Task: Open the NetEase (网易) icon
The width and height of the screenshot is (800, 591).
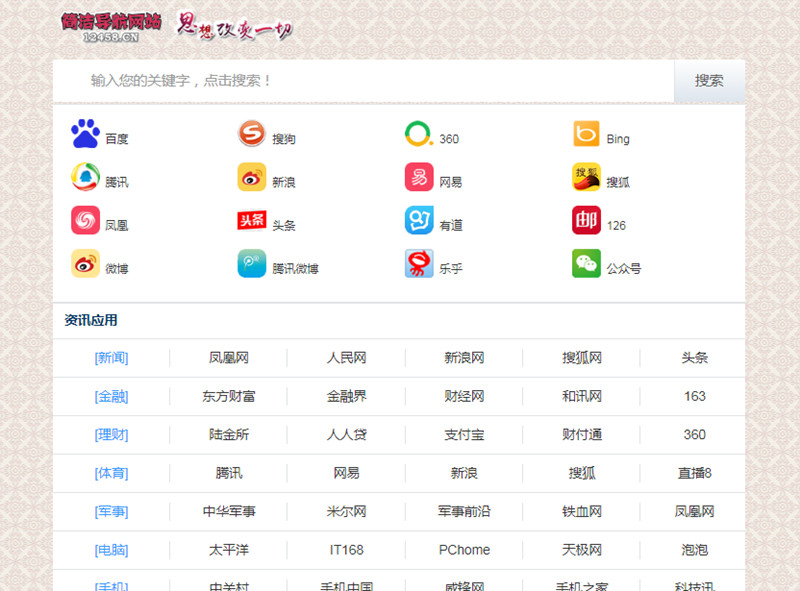Action: coord(419,177)
